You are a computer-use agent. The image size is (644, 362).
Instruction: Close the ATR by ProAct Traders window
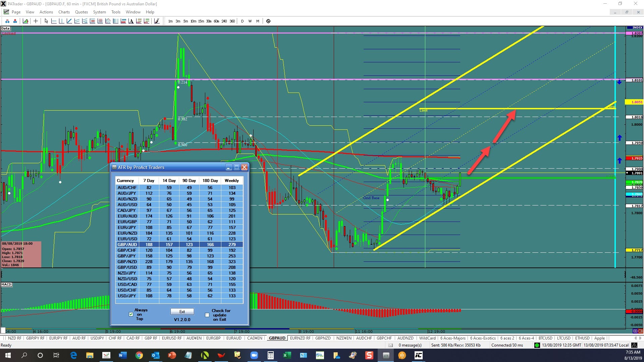pyautogui.click(x=244, y=167)
